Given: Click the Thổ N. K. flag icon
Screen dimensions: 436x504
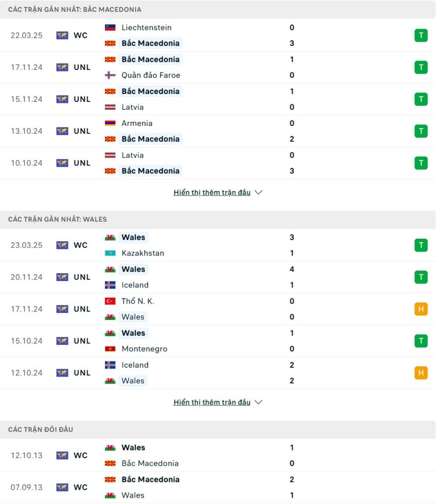Looking at the screenshot, I should pyautogui.click(x=110, y=301).
